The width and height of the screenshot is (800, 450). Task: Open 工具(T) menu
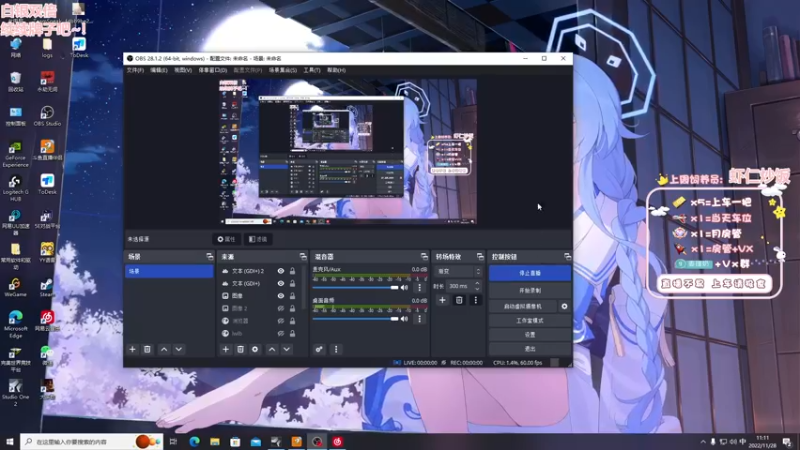[x=312, y=70]
